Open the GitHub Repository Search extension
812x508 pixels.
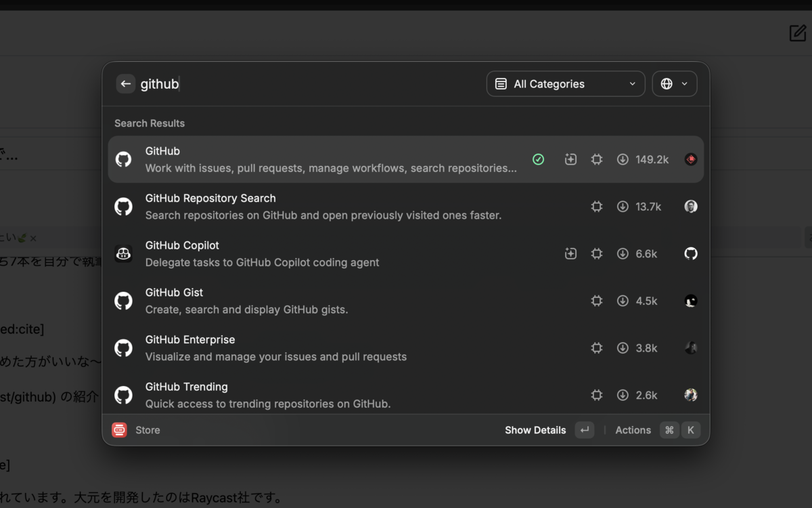406,207
